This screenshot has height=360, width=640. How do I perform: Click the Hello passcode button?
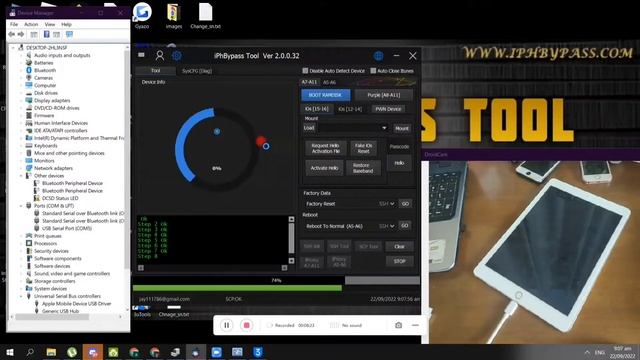399,163
